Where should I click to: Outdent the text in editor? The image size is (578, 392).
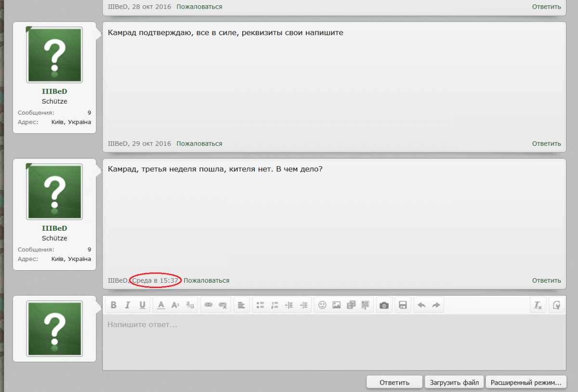click(289, 305)
